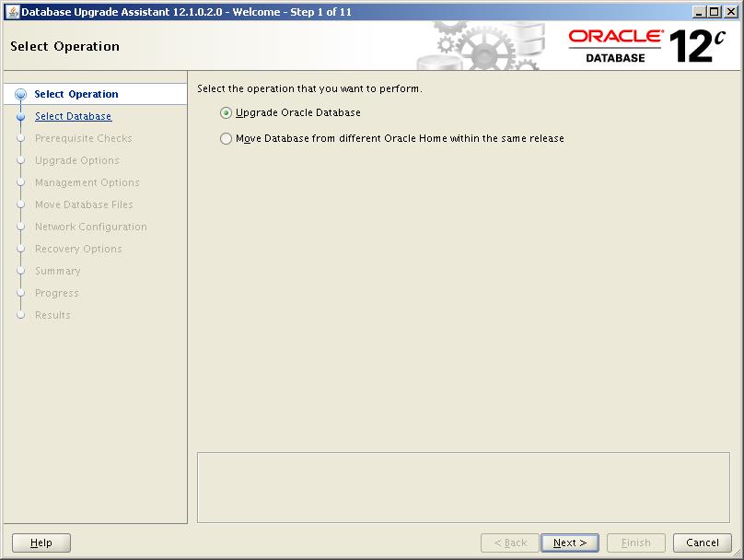Select the Upgrade Oracle Database radio button

click(x=226, y=113)
